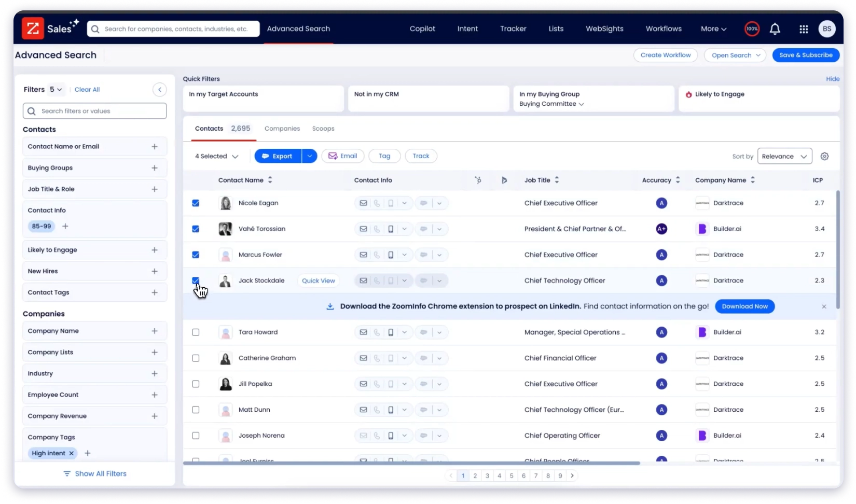This screenshot has width=856, height=504.
Task: Click the Save & Subscribe button
Action: pyautogui.click(x=805, y=55)
